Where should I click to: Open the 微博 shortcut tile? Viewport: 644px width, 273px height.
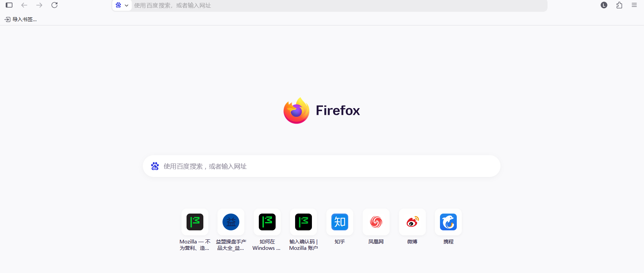pyautogui.click(x=412, y=222)
